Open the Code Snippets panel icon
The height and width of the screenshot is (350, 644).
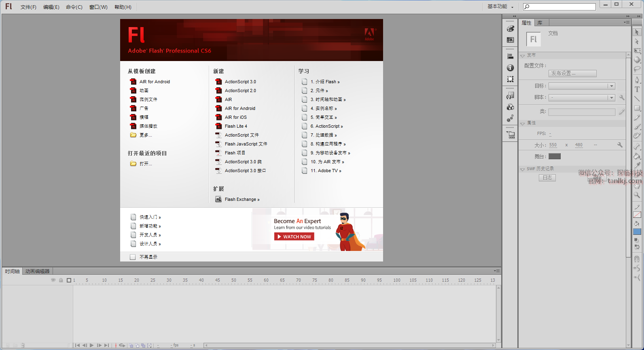[511, 96]
